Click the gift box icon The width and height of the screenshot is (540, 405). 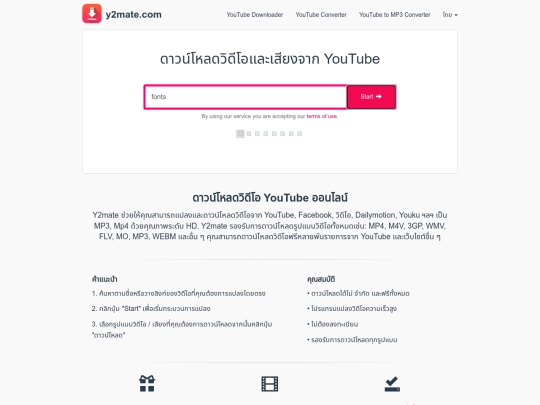point(147,383)
